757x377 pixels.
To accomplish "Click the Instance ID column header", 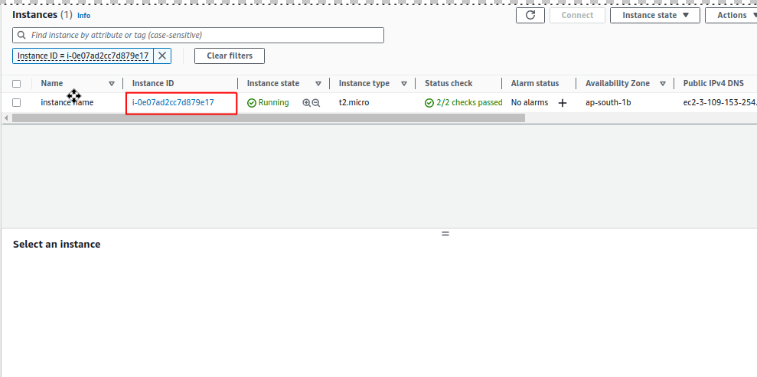I will pyautogui.click(x=153, y=83).
